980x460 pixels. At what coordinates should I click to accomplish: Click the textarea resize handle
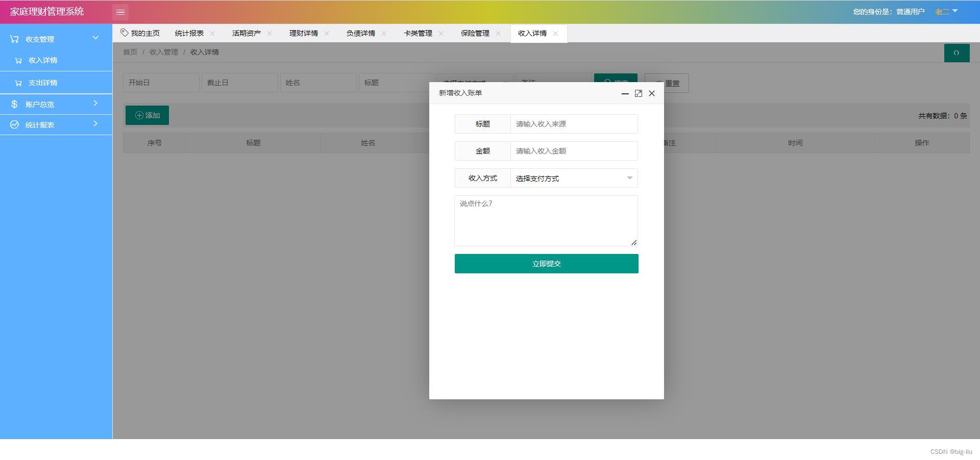click(x=634, y=242)
